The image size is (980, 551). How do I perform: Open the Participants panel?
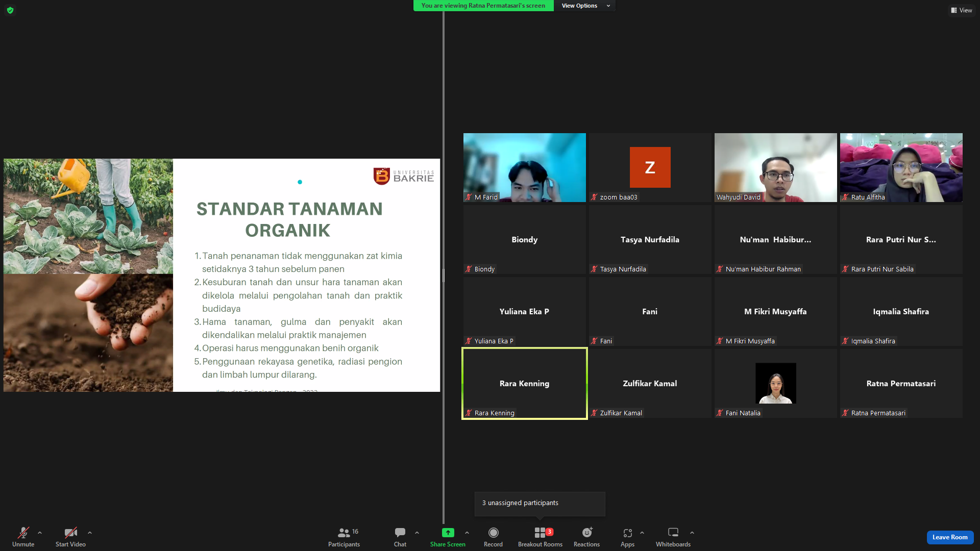pyautogui.click(x=344, y=537)
